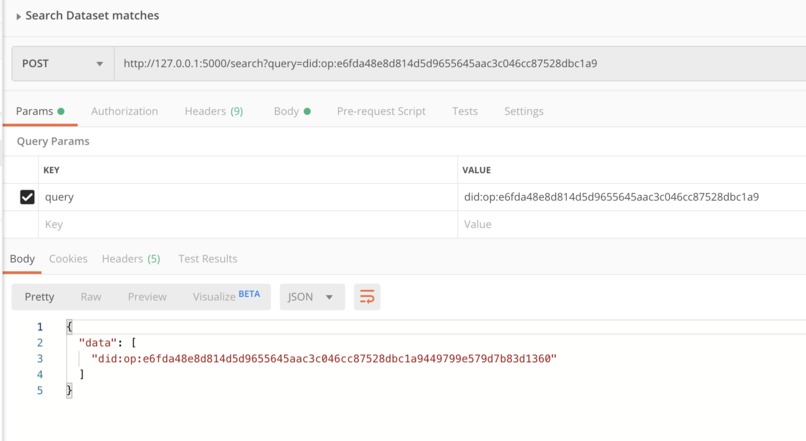Click the query key cell
The width and height of the screenshot is (806, 441).
click(248, 197)
